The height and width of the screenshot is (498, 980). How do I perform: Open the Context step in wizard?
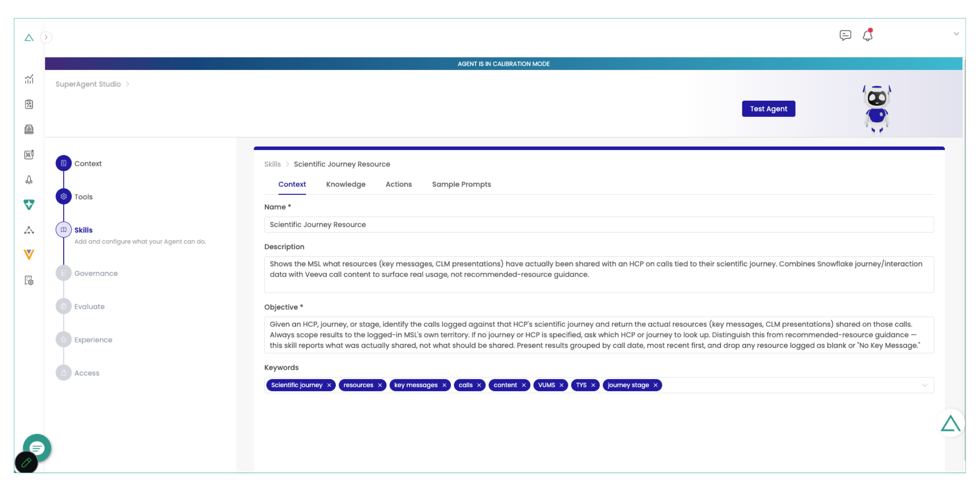click(x=79, y=164)
